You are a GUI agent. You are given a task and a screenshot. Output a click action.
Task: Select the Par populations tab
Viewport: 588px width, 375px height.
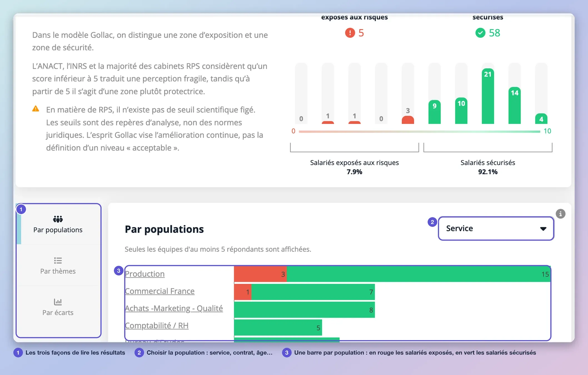pos(58,224)
